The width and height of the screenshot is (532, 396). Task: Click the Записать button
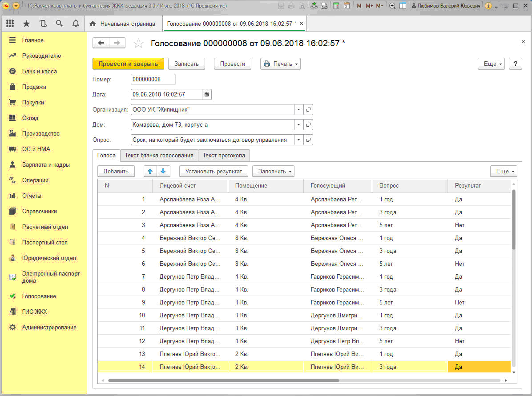tap(186, 64)
